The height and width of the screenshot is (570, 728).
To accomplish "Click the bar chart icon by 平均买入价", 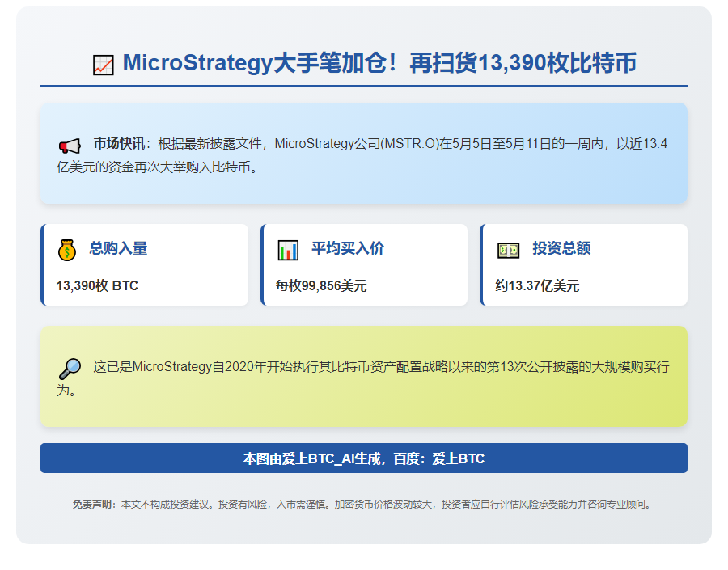I will click(x=288, y=250).
